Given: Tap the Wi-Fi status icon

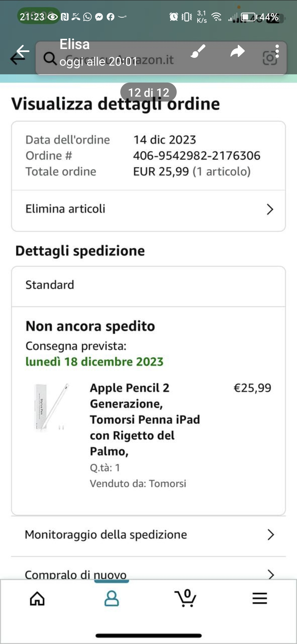Looking at the screenshot, I should [x=217, y=17].
